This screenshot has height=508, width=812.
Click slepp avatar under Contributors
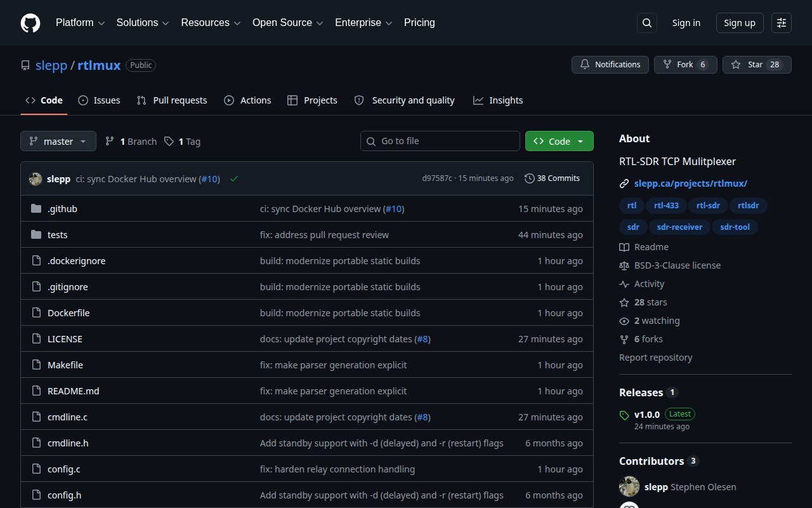pyautogui.click(x=629, y=487)
